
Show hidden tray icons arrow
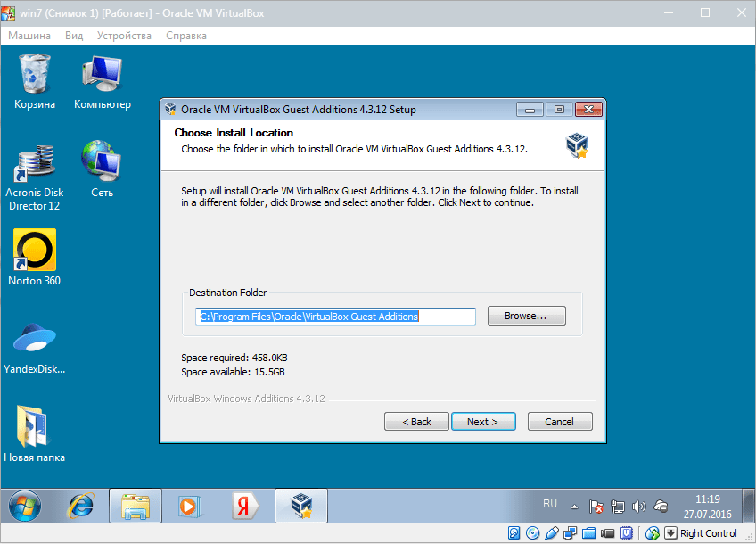point(574,507)
